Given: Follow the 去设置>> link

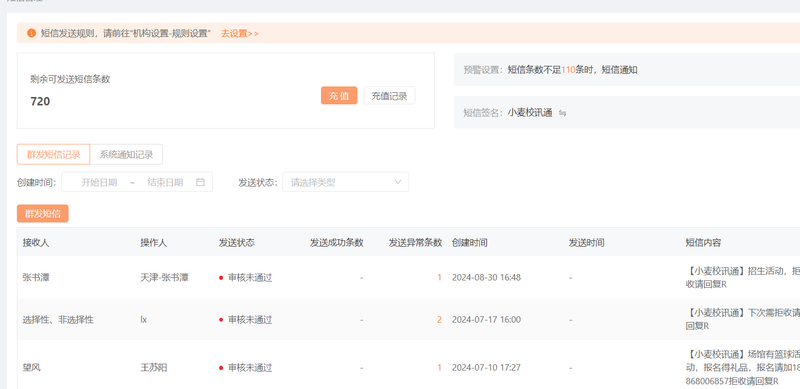Looking at the screenshot, I should (x=240, y=33).
